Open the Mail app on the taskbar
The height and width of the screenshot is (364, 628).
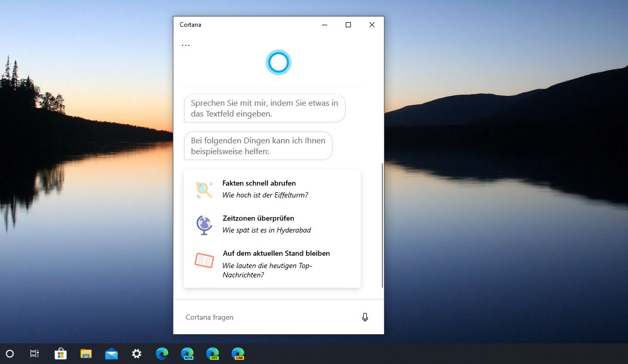click(111, 354)
